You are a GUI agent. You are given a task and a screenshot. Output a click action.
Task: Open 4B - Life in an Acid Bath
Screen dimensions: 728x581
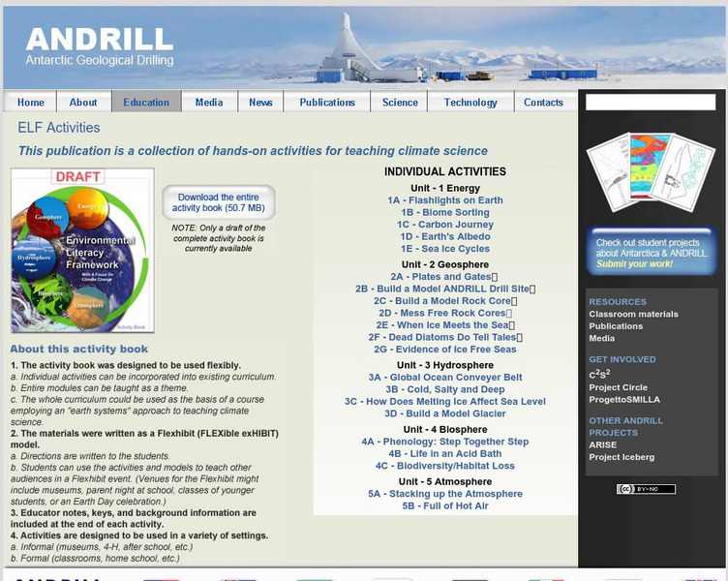[x=445, y=453]
